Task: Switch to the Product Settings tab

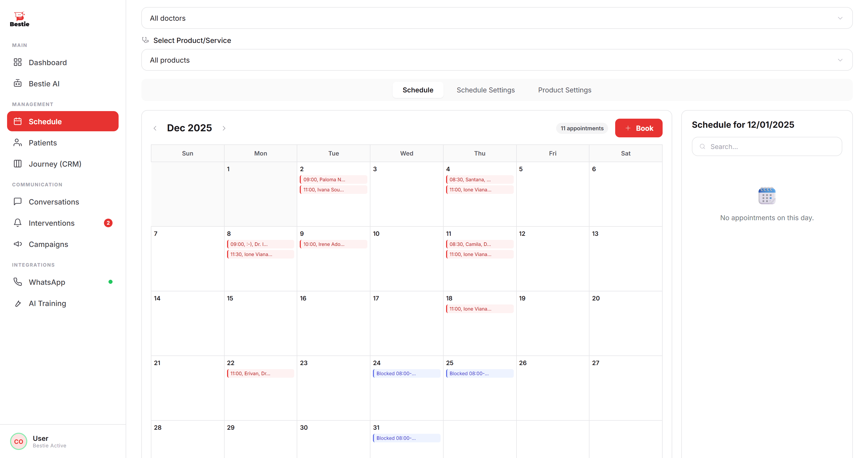Action: pyautogui.click(x=564, y=90)
